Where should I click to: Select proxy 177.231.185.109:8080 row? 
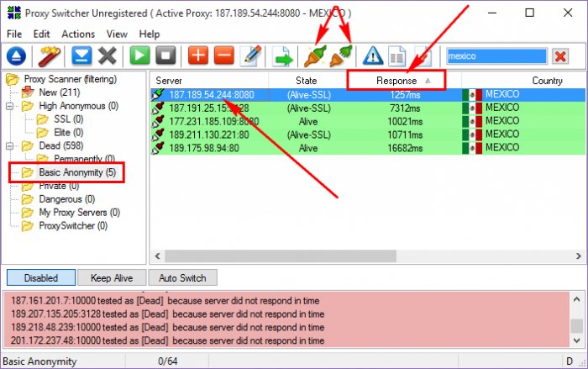pyautogui.click(x=368, y=122)
